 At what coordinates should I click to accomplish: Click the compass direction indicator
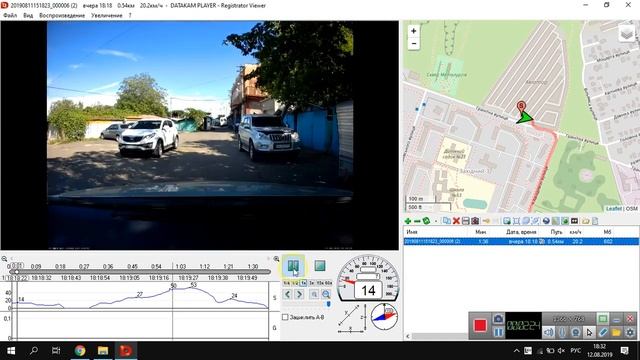click(x=384, y=317)
